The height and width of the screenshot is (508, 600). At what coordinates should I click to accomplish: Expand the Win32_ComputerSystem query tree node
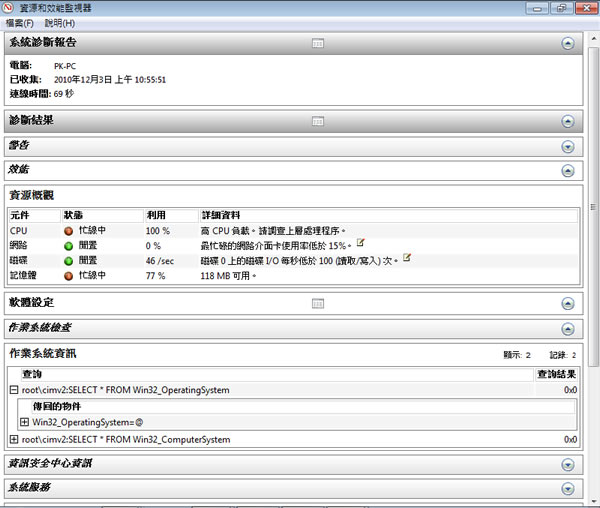tap(13, 439)
